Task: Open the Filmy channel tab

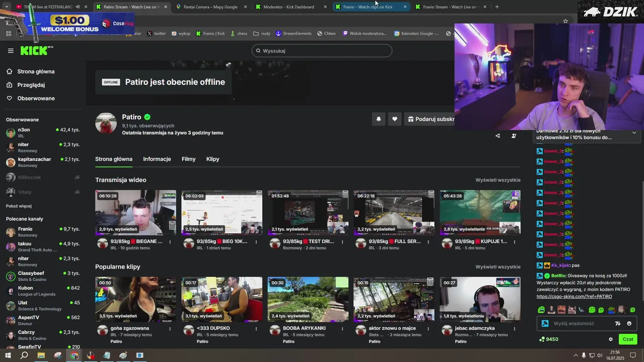Action: pyautogui.click(x=189, y=159)
